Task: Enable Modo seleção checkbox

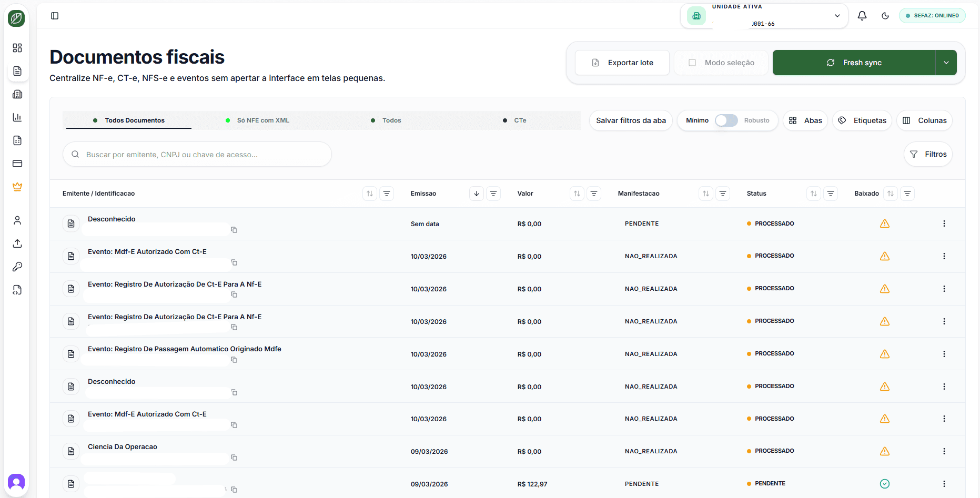Action: click(x=692, y=63)
